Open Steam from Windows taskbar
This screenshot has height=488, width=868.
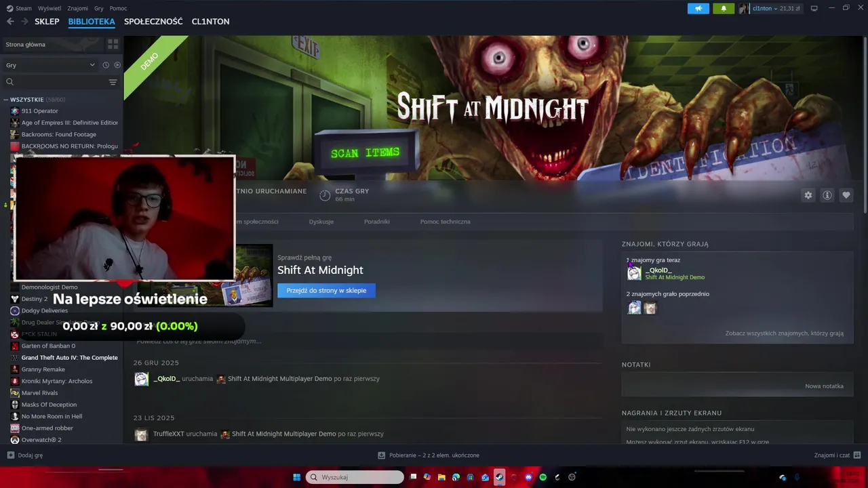499,477
